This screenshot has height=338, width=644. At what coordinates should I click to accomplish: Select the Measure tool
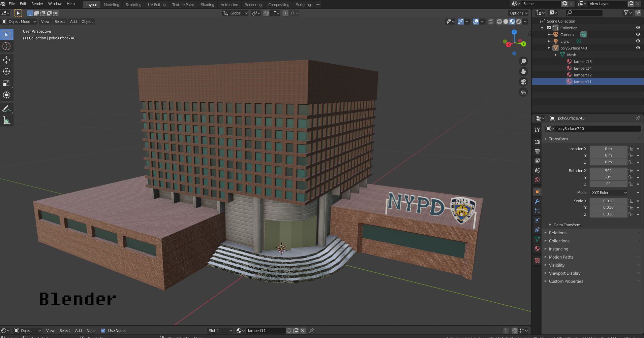click(x=6, y=121)
